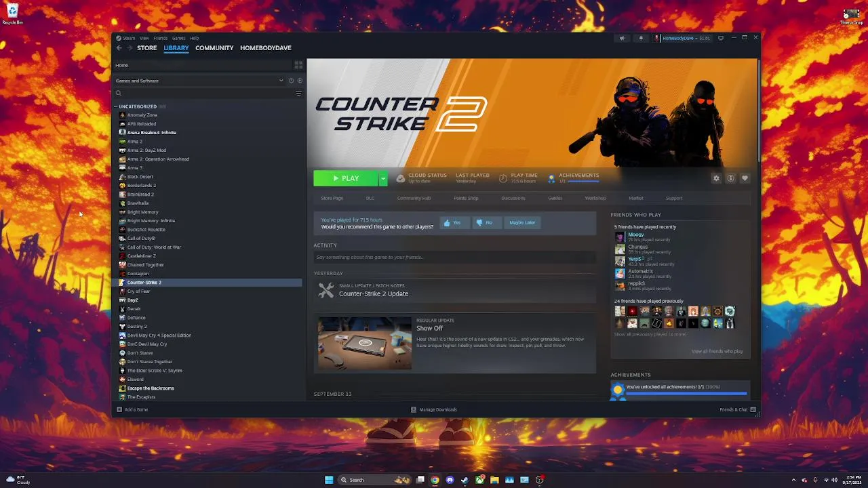The width and height of the screenshot is (868, 488).
Task: Open Workshop link
Action: tap(595, 198)
